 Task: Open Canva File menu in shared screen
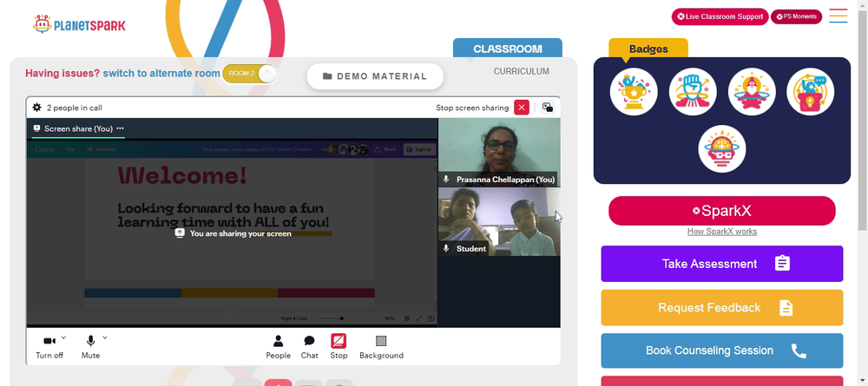tap(70, 149)
